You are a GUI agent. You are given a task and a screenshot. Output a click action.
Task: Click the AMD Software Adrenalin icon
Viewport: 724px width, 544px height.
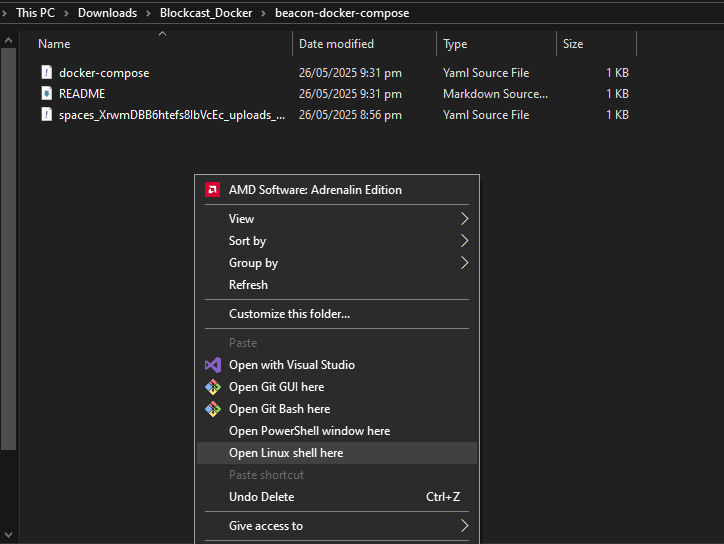coord(212,190)
